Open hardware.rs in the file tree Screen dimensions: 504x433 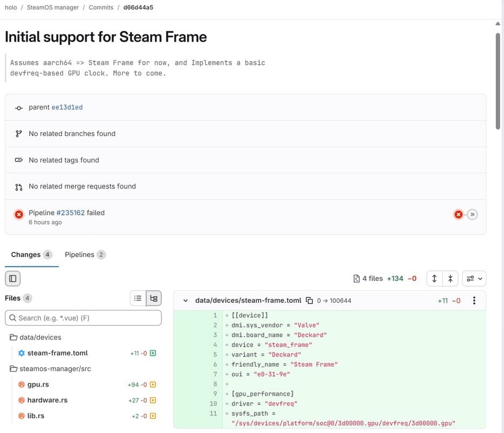pos(47,400)
